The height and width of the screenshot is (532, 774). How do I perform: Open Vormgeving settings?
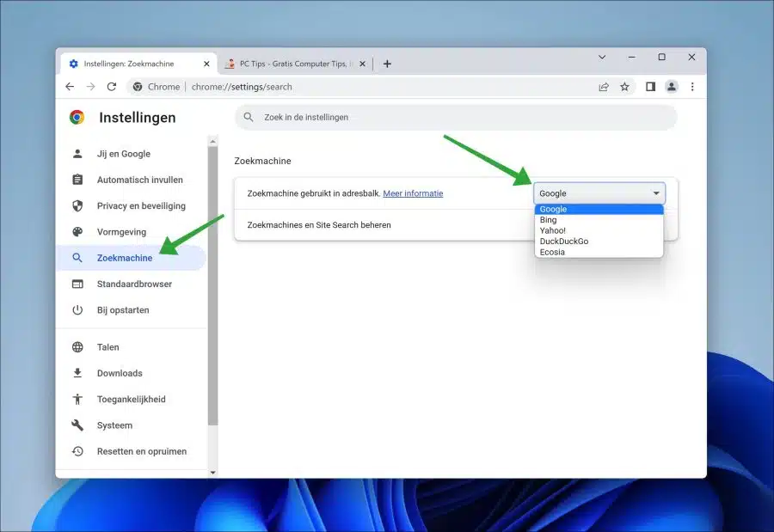coord(131,232)
